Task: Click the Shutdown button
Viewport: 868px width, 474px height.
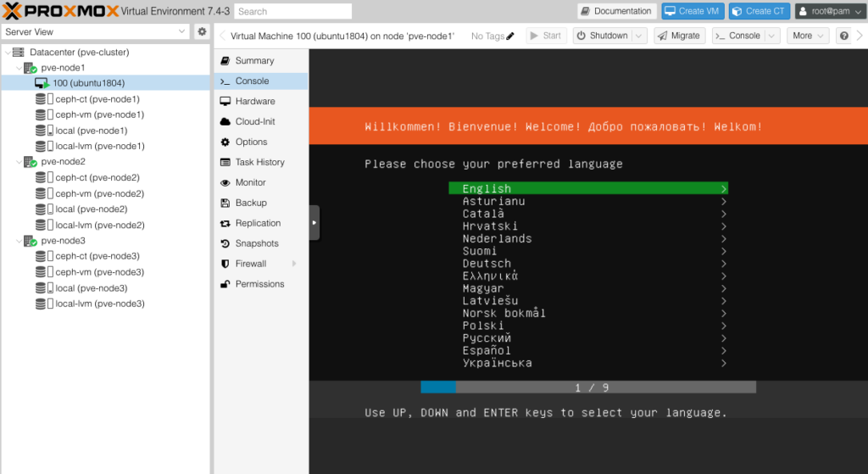Action: pos(603,36)
